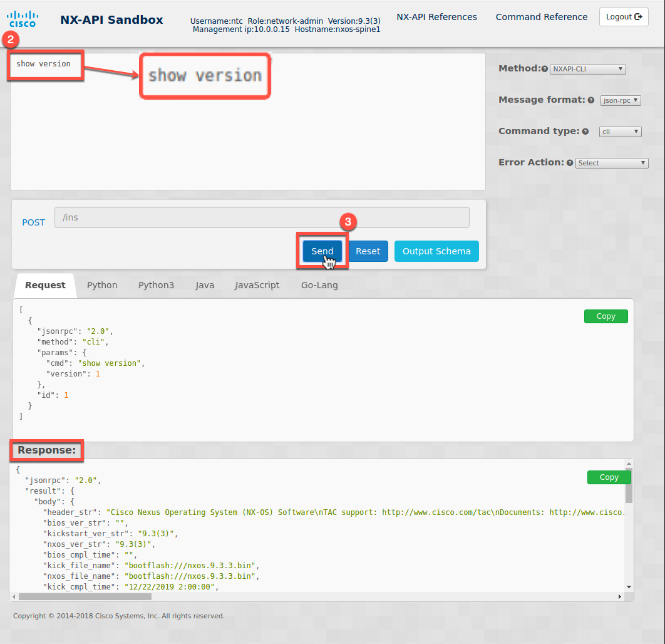The height and width of the screenshot is (644, 665).
Task: Switch to the Python3 tab
Action: click(156, 285)
